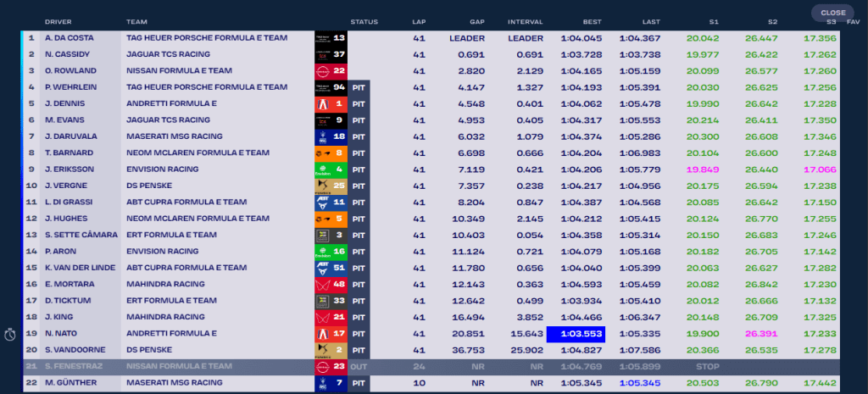Click the stopwatch icon on left edge
The width and height of the screenshot is (868, 394).
[x=10, y=335]
